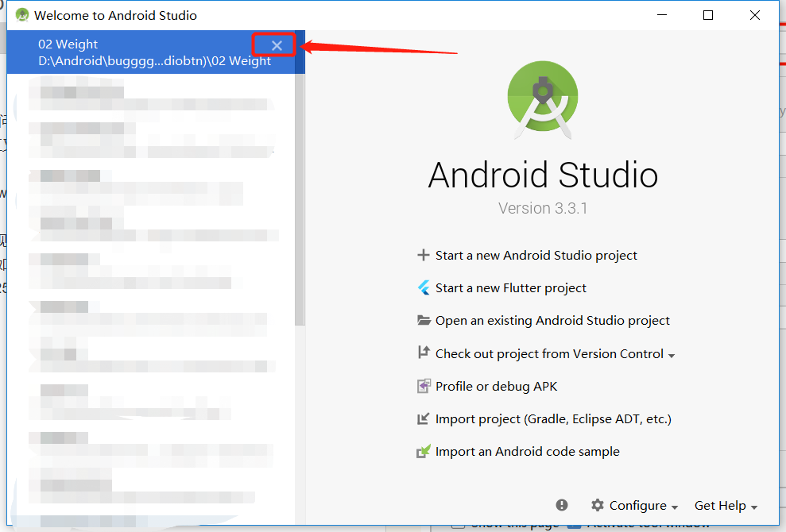
Task: Click the plus icon for new project
Action: [423, 255]
